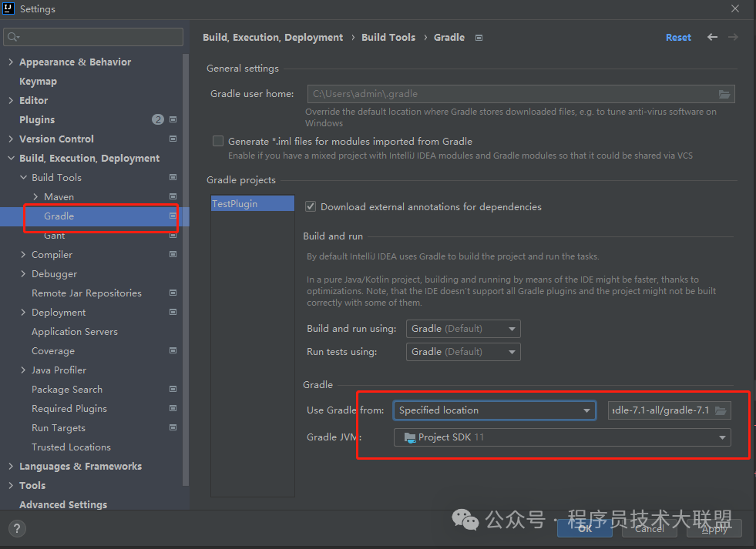The image size is (756, 549).
Task: Expand the Maven node
Action: tap(35, 196)
